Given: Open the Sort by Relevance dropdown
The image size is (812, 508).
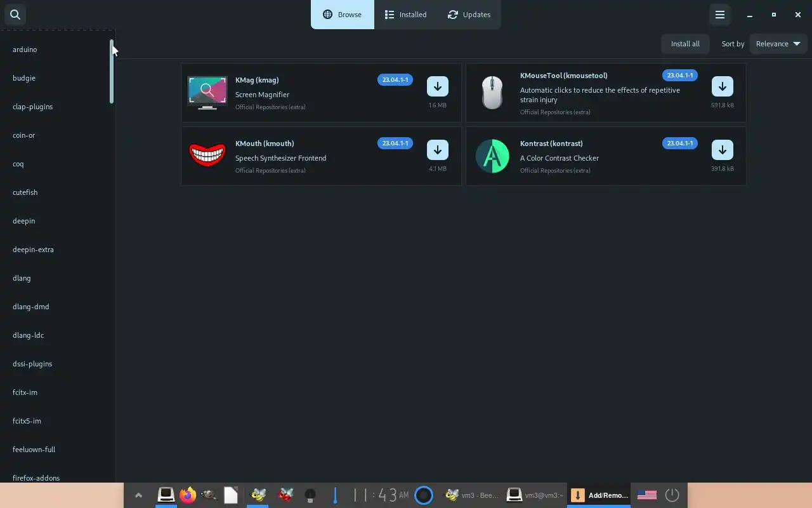Looking at the screenshot, I should (778, 44).
